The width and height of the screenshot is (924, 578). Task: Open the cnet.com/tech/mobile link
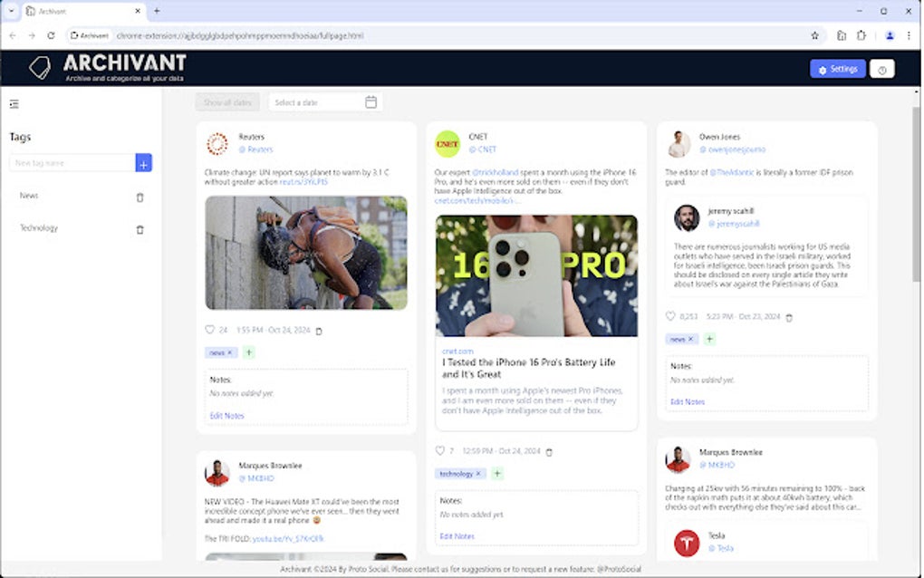[477, 201]
